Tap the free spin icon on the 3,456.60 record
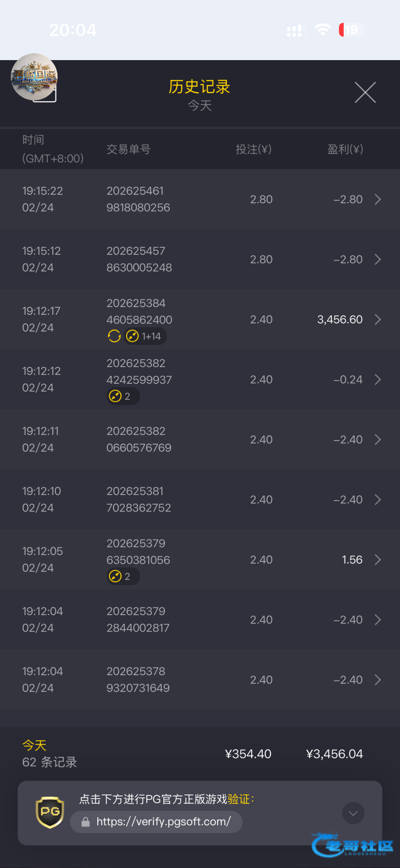This screenshot has width=400, height=868. point(114,336)
